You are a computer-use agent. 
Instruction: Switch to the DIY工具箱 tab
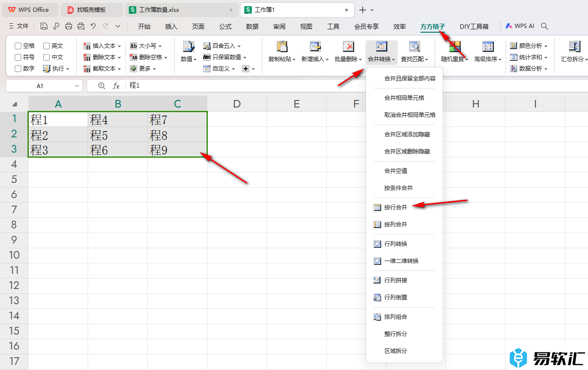(474, 27)
